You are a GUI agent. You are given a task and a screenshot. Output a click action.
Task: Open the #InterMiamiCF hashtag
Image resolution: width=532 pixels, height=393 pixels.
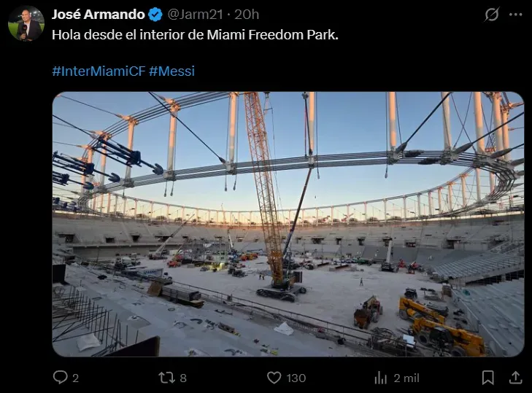tap(99, 71)
